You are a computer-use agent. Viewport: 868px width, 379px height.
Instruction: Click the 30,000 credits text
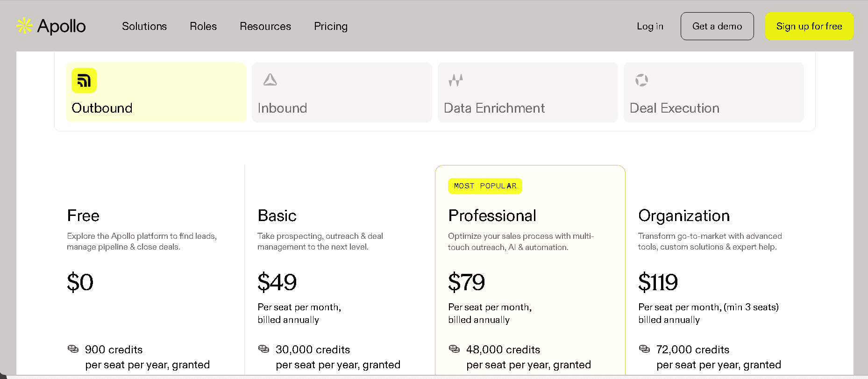313,350
